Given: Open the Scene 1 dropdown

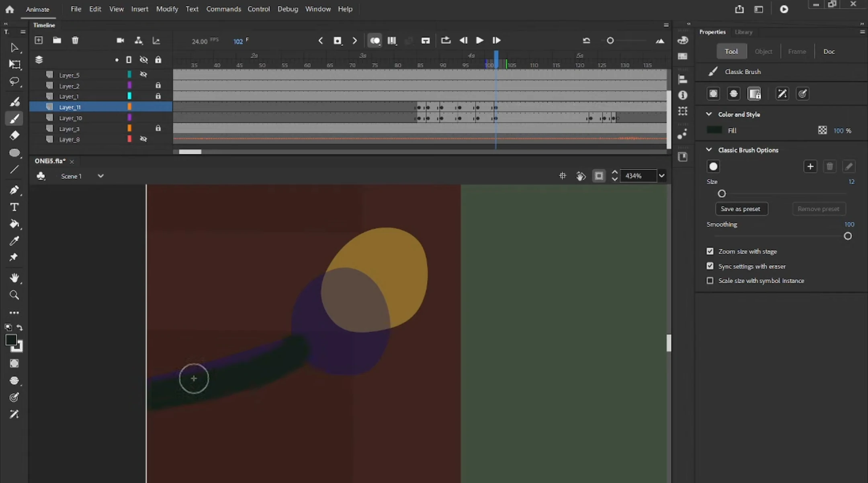Looking at the screenshot, I should click(100, 176).
